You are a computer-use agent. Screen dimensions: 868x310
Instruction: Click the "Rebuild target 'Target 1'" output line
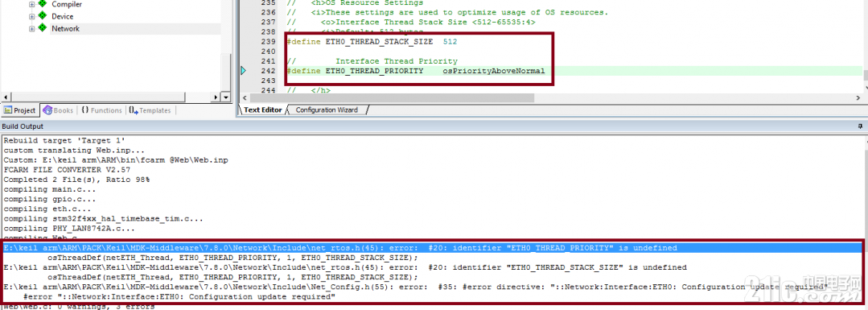(64, 140)
